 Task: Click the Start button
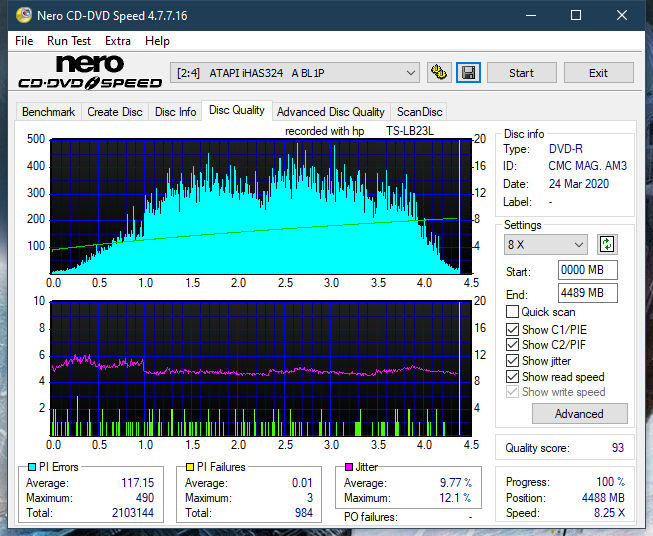(521, 73)
